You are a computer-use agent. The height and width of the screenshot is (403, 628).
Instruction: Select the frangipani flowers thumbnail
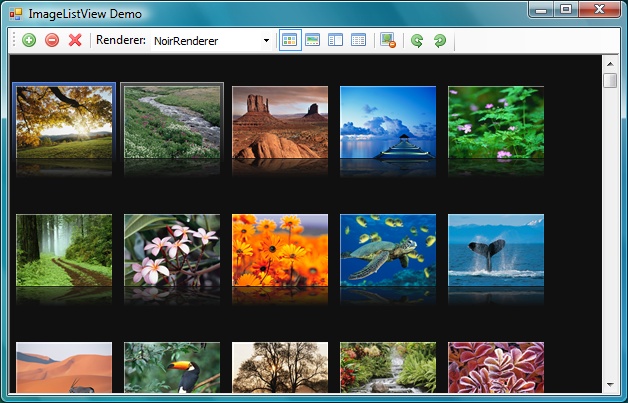pyautogui.click(x=172, y=250)
